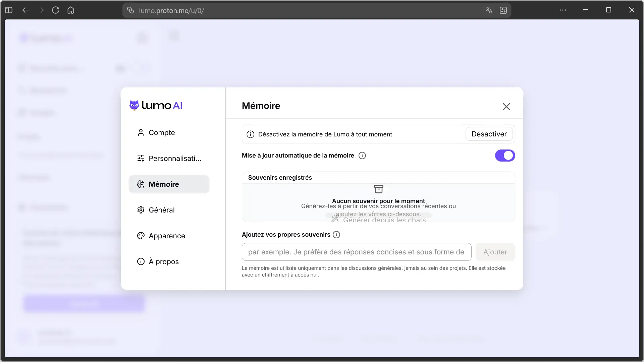Toggle the browser sidebar panel icon

9,10
